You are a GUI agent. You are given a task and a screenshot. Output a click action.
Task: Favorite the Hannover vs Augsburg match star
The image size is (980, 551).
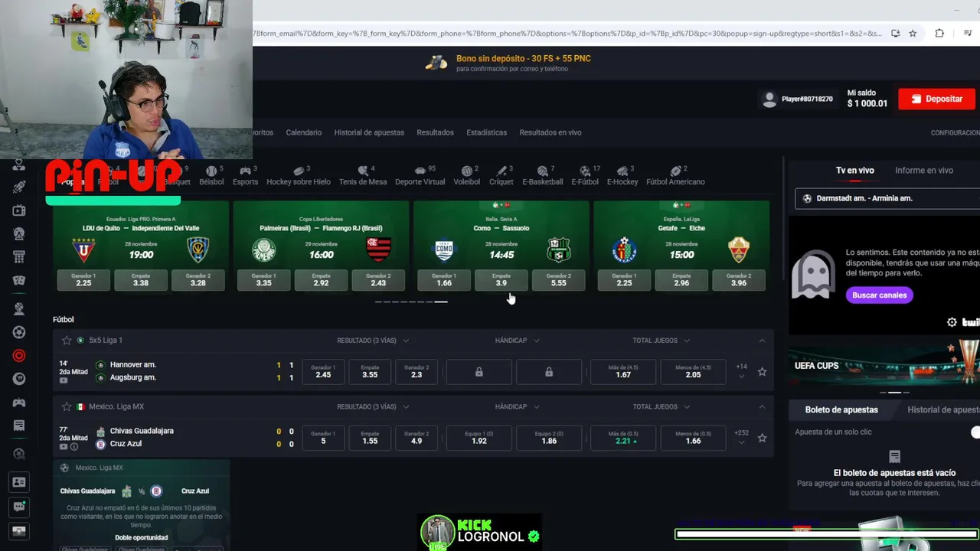click(x=762, y=372)
